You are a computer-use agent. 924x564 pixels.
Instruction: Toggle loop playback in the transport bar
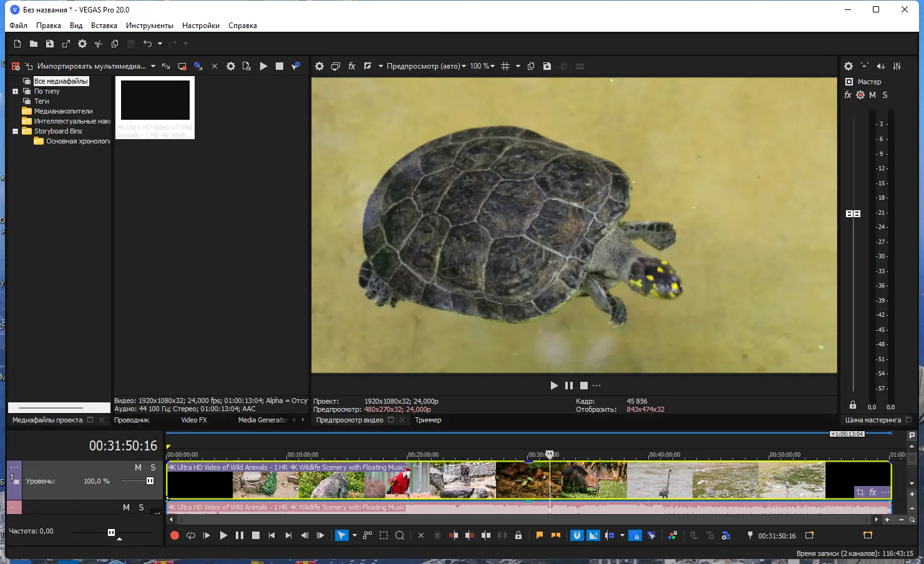tap(191, 535)
